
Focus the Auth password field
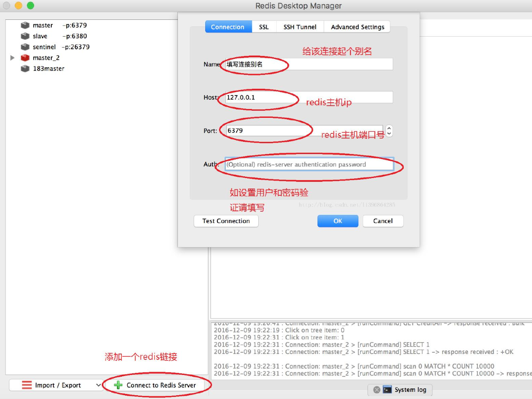[309, 164]
